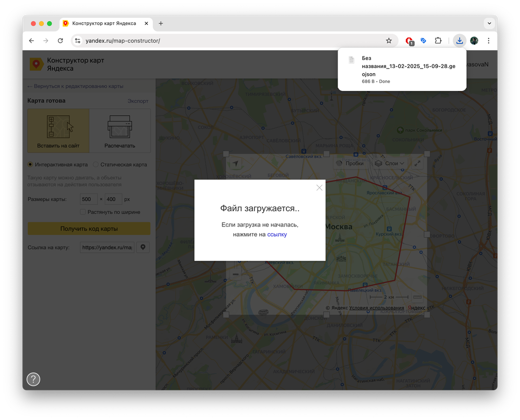Open the help question mark button

[x=34, y=379]
